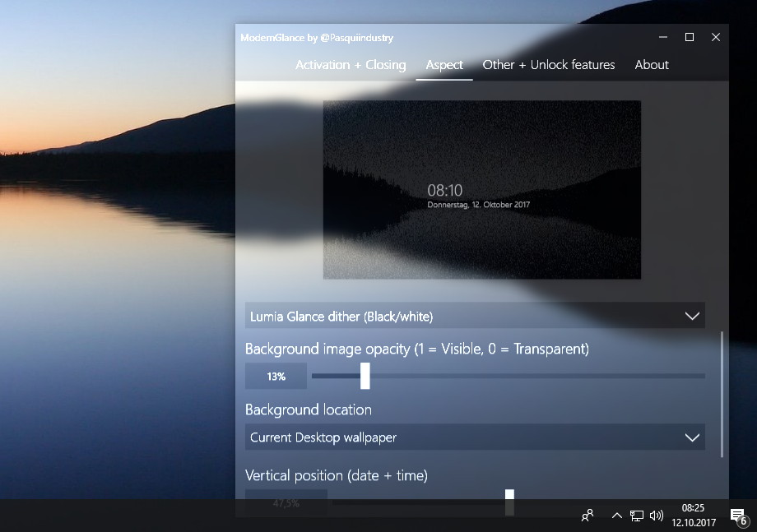
Task: Open the Other + Unlock features tab
Action: click(x=548, y=65)
